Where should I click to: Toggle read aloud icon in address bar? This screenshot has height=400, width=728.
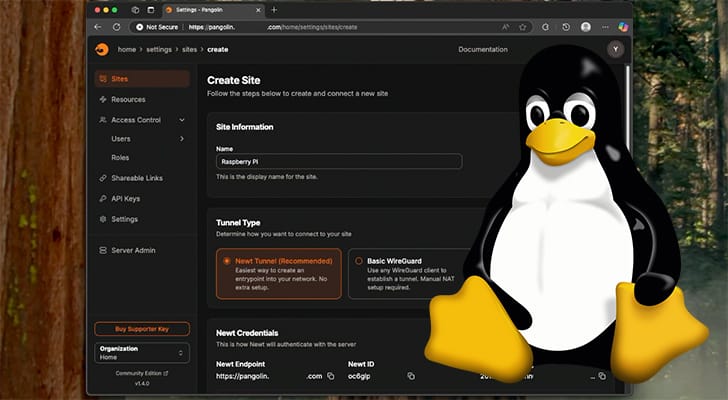click(x=506, y=27)
